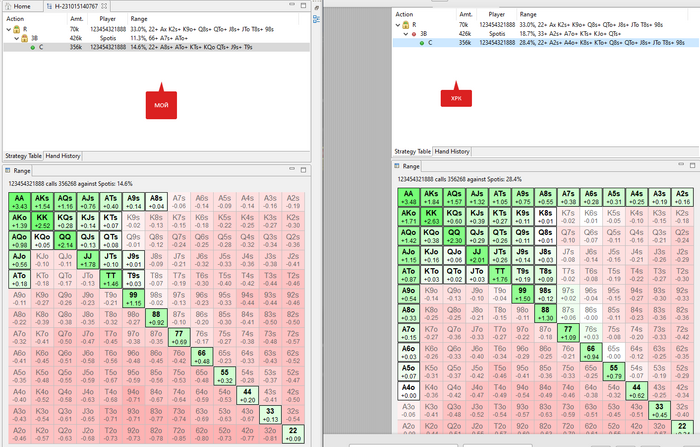Click 44 +0.62 cell in the 28.4% grid
700x447 pixels.
[x=637, y=391]
